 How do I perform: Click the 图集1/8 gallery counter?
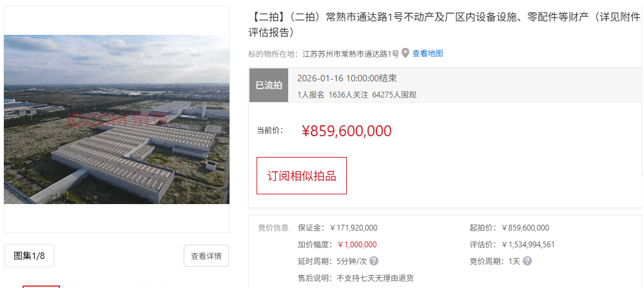click(x=30, y=256)
